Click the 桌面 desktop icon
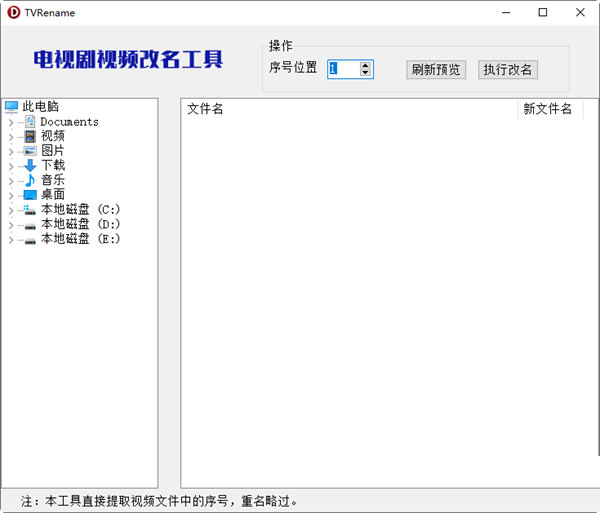This screenshot has width=600, height=513. coord(30,195)
